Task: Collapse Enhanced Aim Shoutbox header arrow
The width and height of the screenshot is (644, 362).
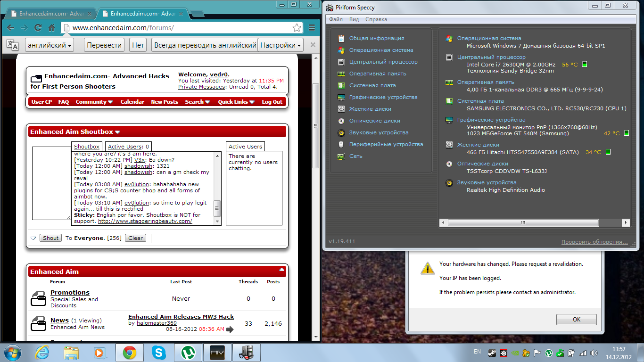Action: (x=118, y=132)
